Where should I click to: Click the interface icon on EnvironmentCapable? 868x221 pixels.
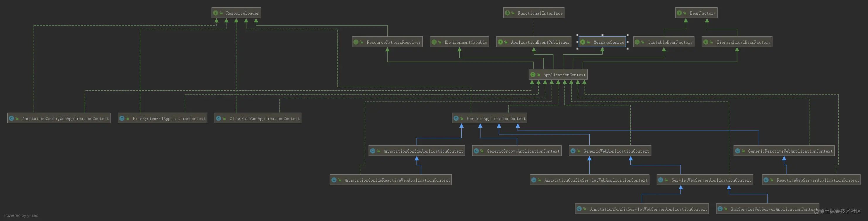tap(434, 42)
